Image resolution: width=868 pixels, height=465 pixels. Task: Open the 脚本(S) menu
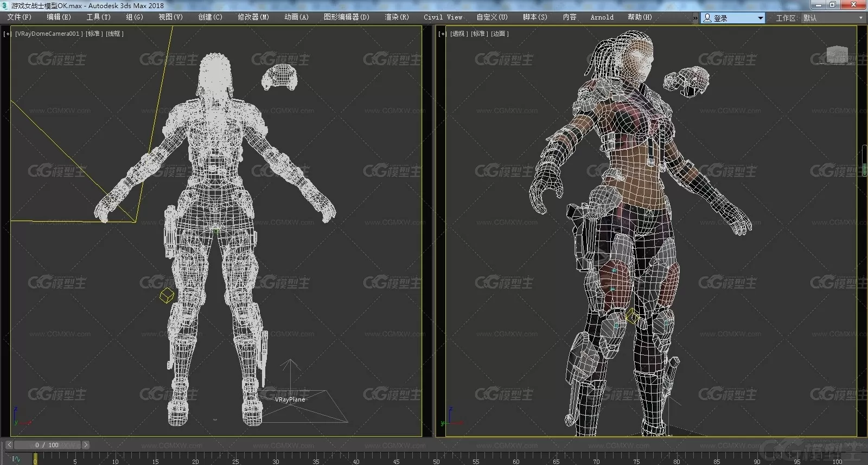coord(535,17)
